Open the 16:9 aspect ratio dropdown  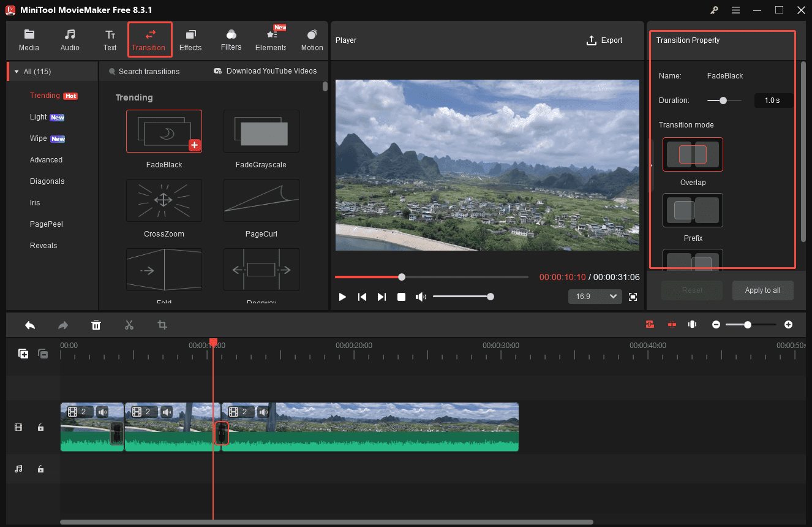(x=595, y=296)
